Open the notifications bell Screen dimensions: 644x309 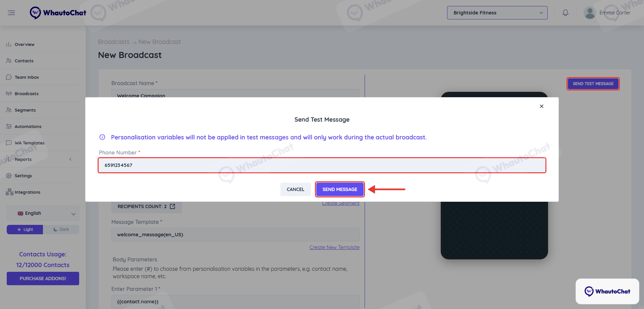point(566,13)
